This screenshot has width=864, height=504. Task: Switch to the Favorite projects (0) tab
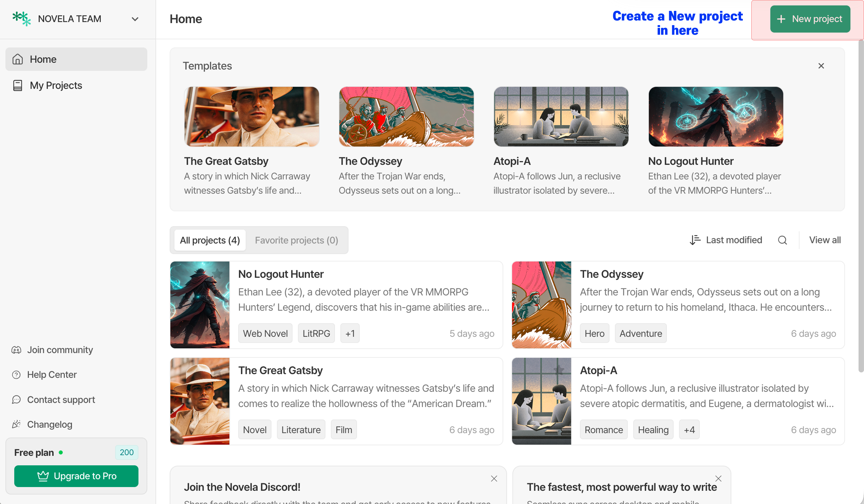click(x=297, y=240)
